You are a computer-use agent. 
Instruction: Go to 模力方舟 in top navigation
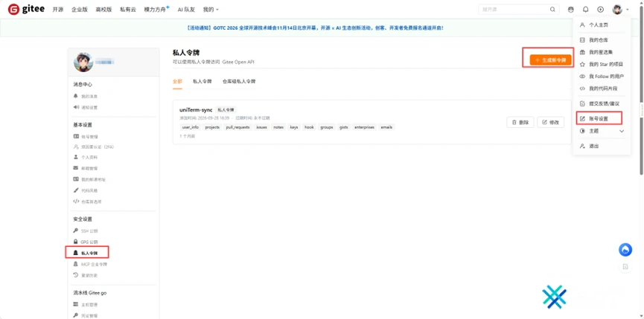point(156,10)
